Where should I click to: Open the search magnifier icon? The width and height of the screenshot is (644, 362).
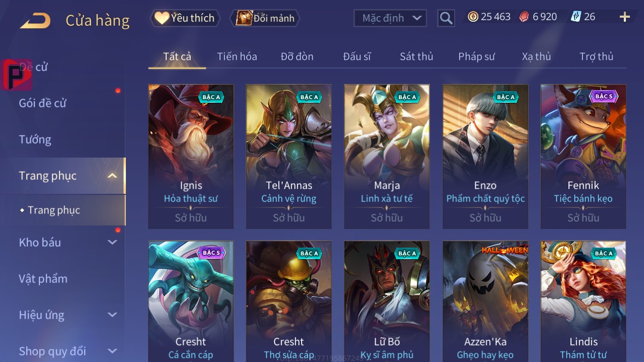click(x=446, y=18)
